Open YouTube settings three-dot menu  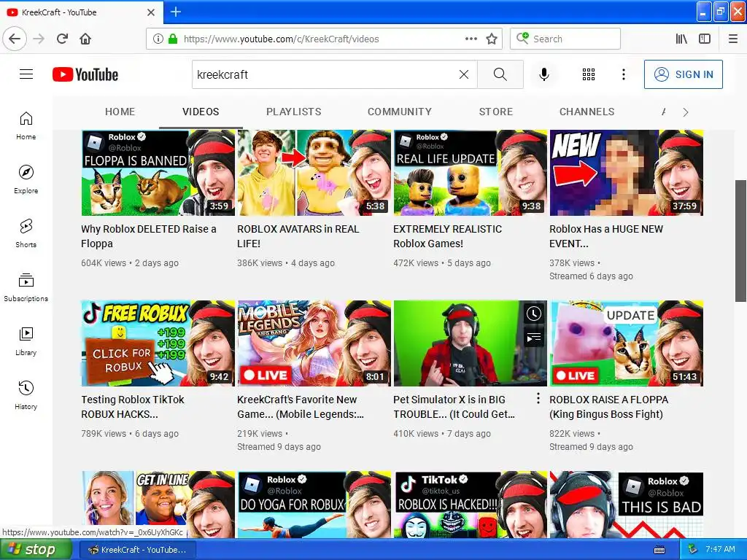click(624, 74)
